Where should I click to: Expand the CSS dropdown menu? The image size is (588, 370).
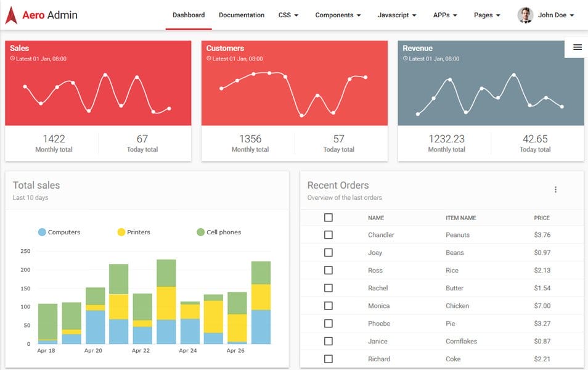pos(288,15)
